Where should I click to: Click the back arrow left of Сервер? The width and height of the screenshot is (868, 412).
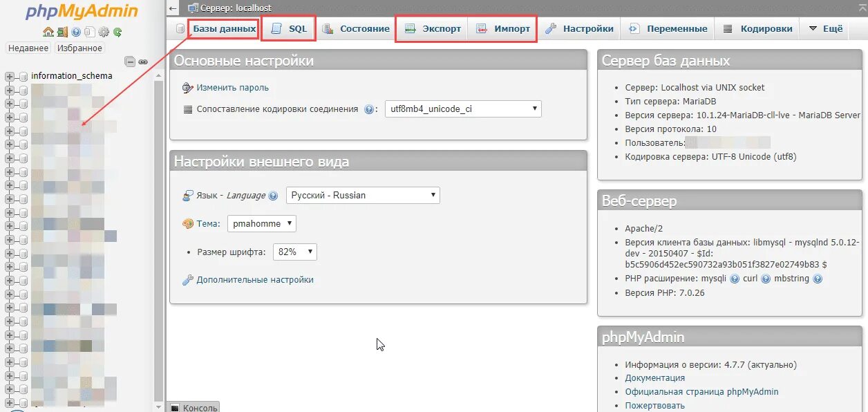(x=173, y=8)
